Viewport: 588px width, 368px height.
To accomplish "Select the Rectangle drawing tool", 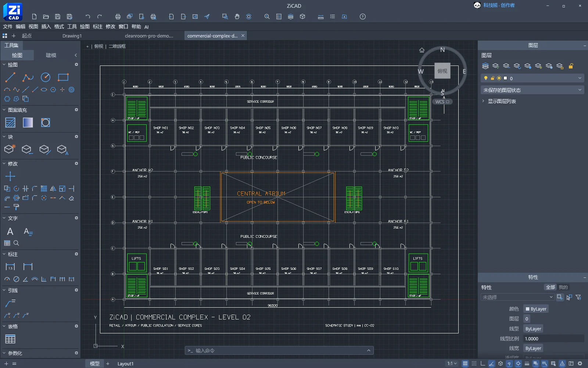I will (x=63, y=77).
